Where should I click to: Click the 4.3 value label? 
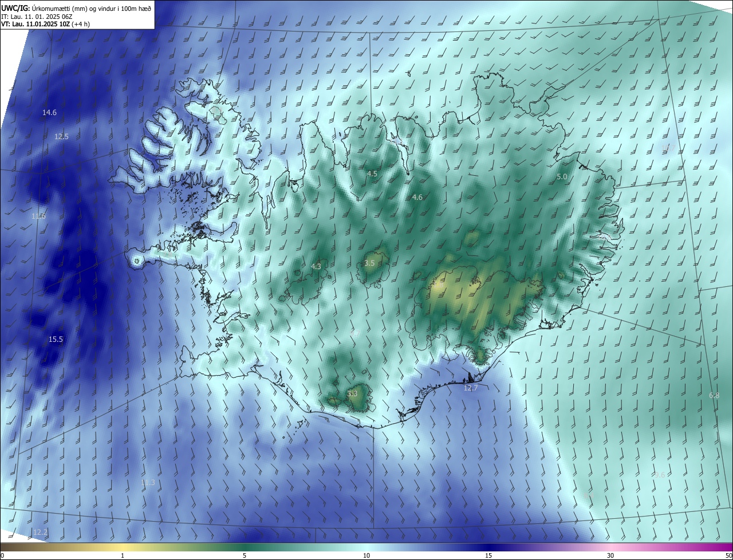pos(316,267)
